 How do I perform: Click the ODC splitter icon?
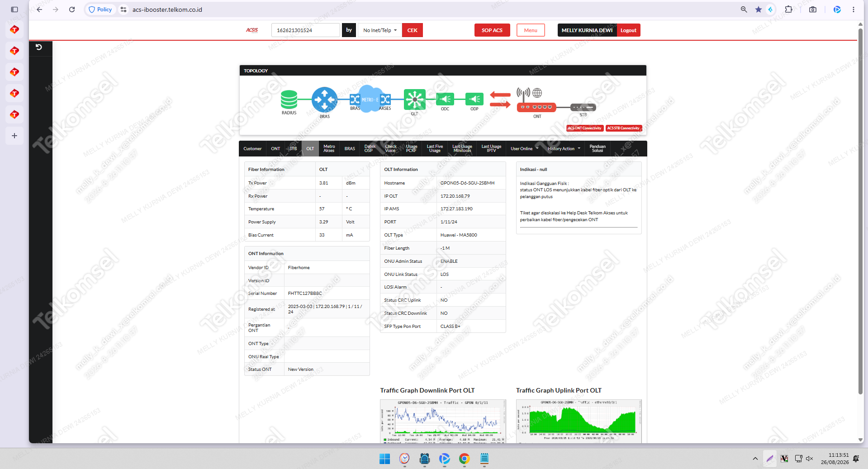click(x=445, y=99)
